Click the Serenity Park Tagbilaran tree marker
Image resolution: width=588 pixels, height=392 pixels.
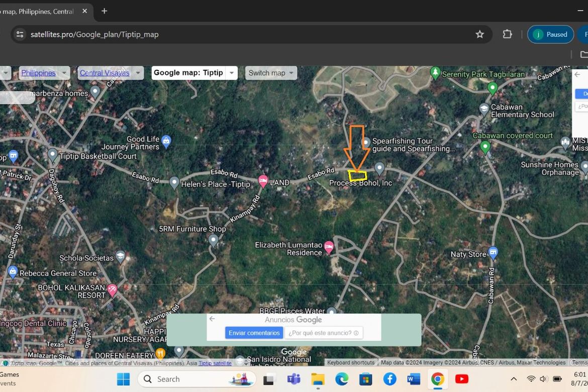point(435,72)
